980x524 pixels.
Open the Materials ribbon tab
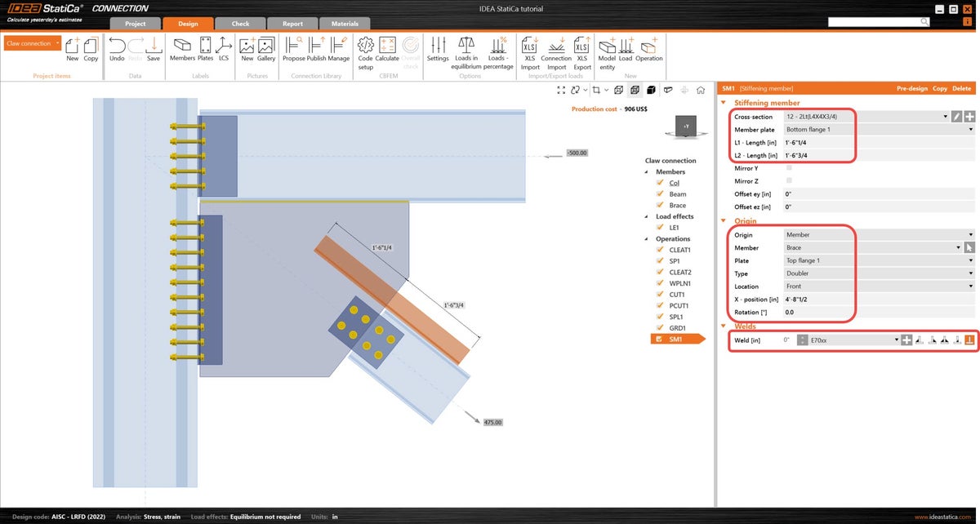pyautogui.click(x=344, y=24)
